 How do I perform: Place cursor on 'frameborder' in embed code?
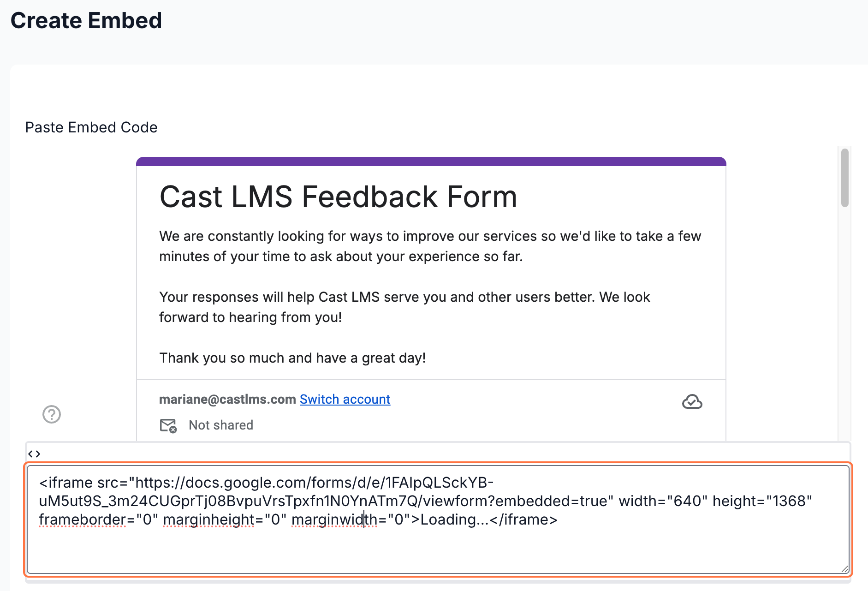pos(82,520)
